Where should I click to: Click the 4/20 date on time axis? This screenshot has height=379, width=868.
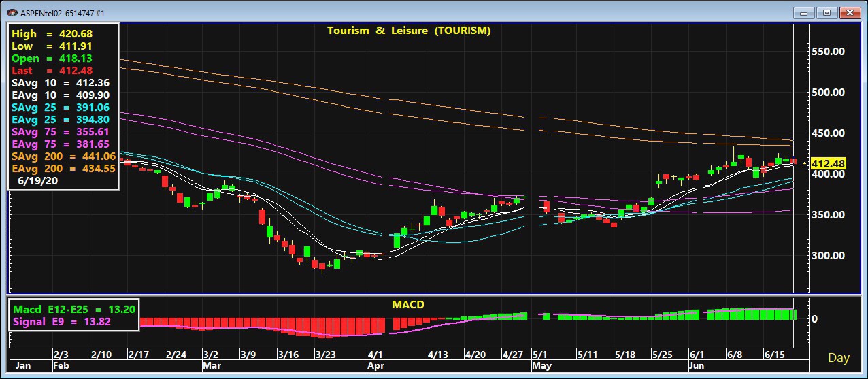475,355
